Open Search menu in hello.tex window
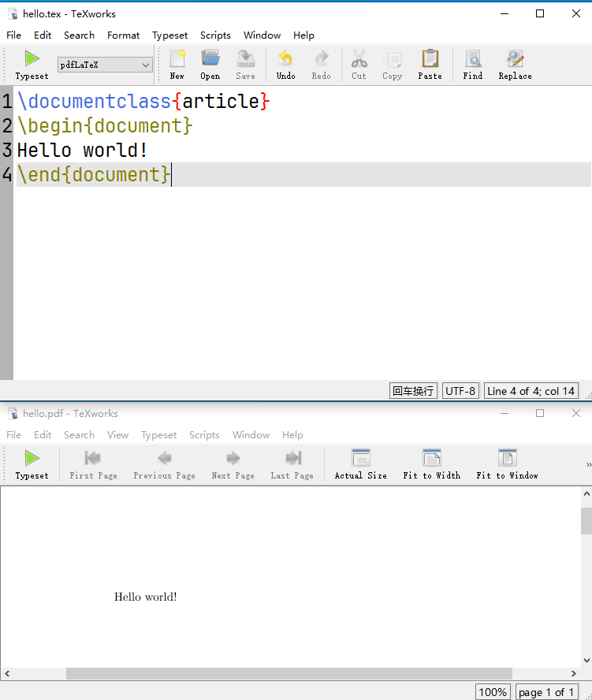The width and height of the screenshot is (592, 700). tap(79, 35)
